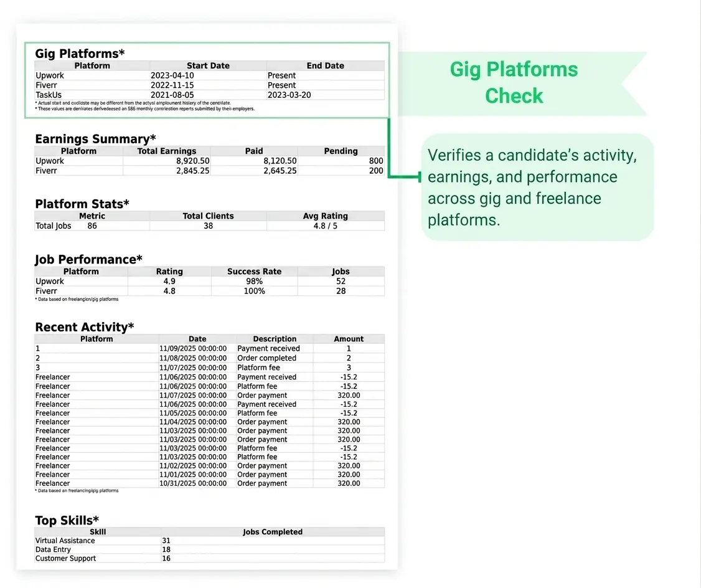Click Data Entry jobs completed 18
Image resolution: width=701 pixels, height=588 pixels.
click(166, 549)
